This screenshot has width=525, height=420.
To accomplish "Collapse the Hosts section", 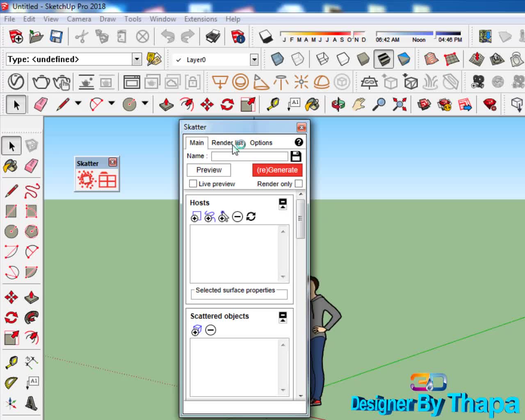I will tap(283, 204).
